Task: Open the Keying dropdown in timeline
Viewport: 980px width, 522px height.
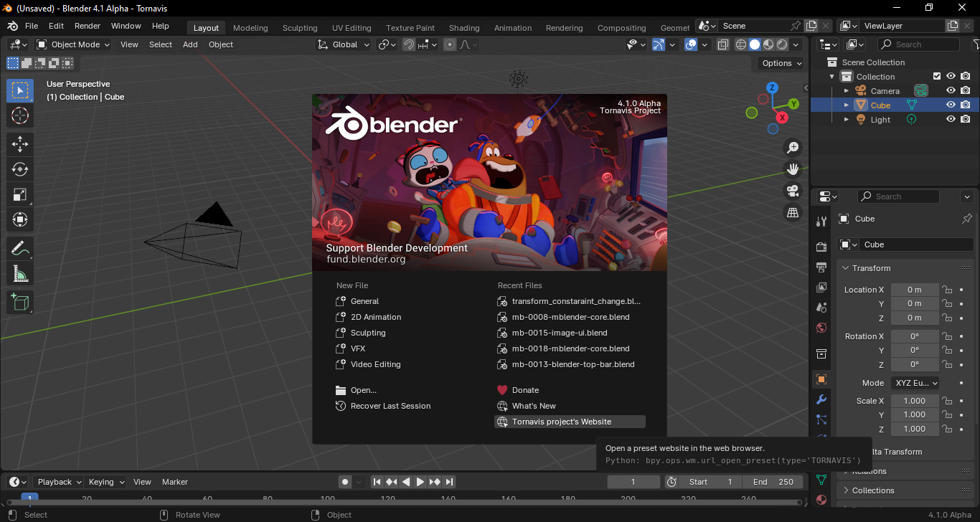Action: point(105,482)
